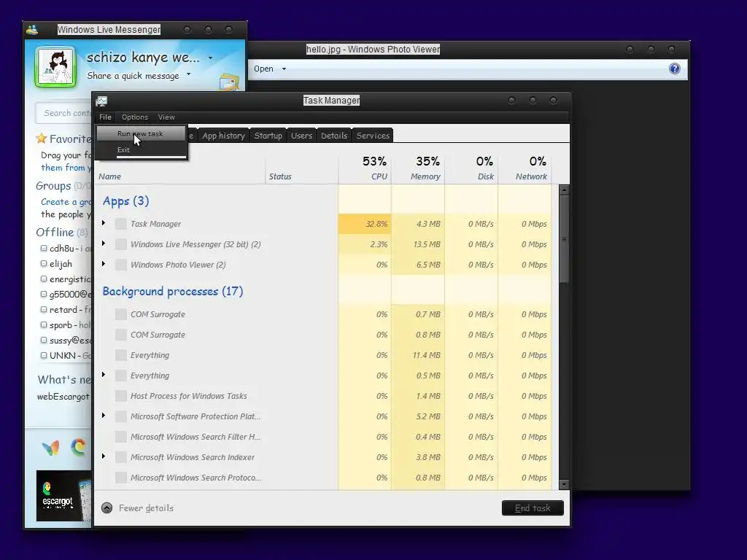The height and width of the screenshot is (560, 747).
Task: Select Microsoft Windows Search Protocol row
Action: coord(325,478)
